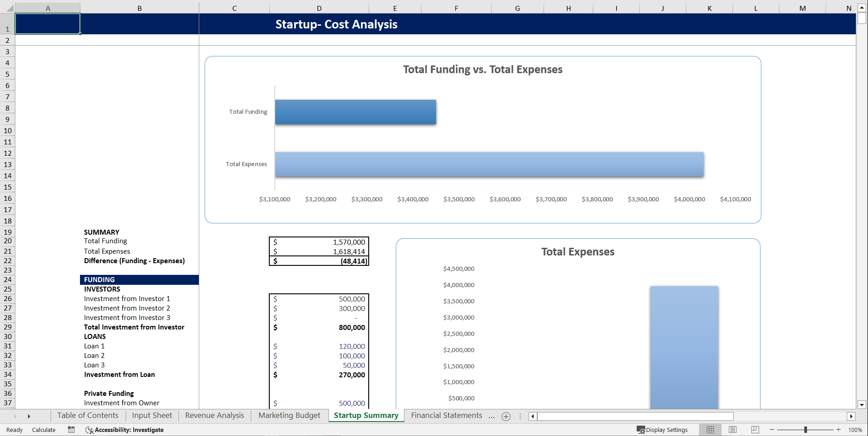Select column K header
Screen dimensions: 868x436
(709, 8)
